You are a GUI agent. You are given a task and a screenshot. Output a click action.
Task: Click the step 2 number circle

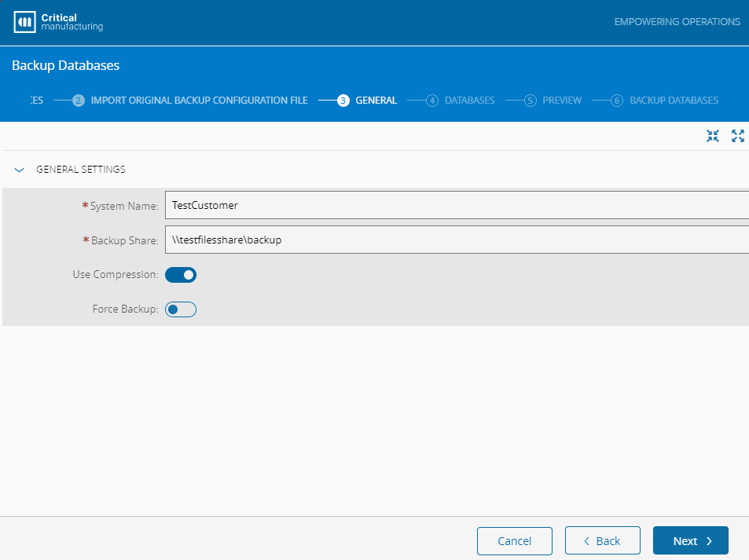79,101
